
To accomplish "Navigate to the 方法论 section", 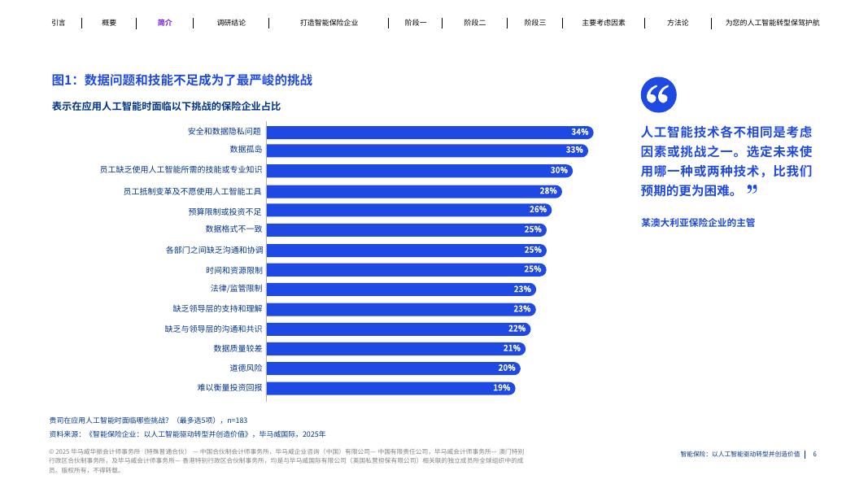I will click(678, 23).
